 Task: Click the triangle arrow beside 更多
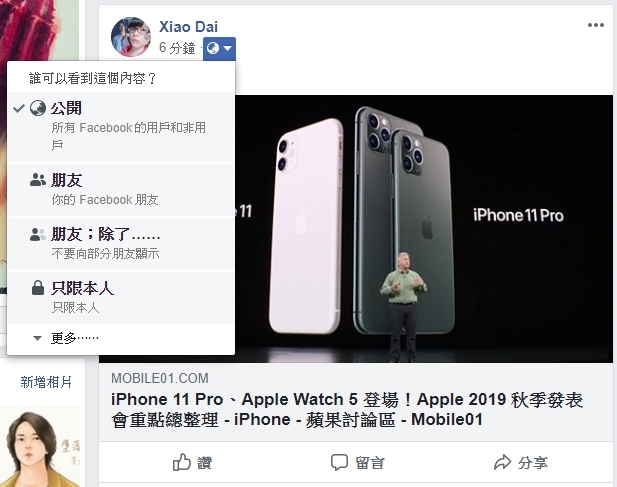tap(37, 338)
